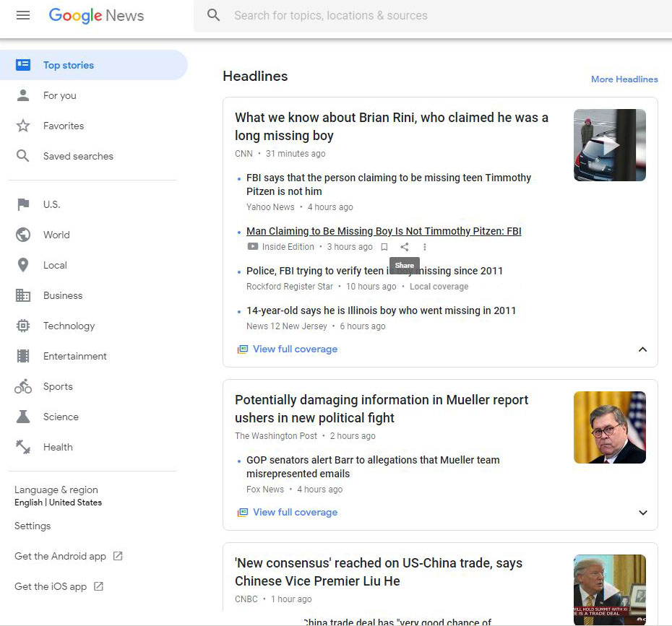Image resolution: width=672 pixels, height=626 pixels.
Task: Click the Local coverage label
Action: point(439,287)
